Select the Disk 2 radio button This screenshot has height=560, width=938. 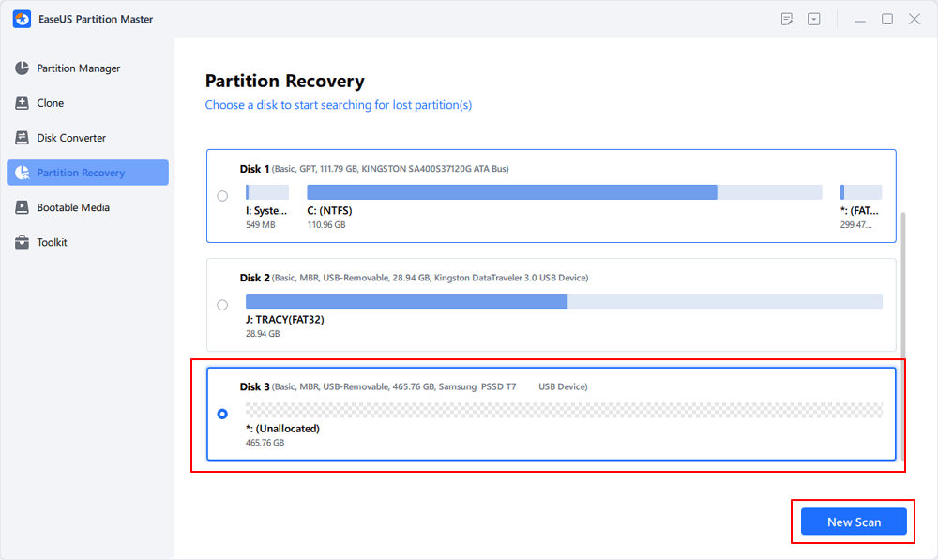point(222,305)
